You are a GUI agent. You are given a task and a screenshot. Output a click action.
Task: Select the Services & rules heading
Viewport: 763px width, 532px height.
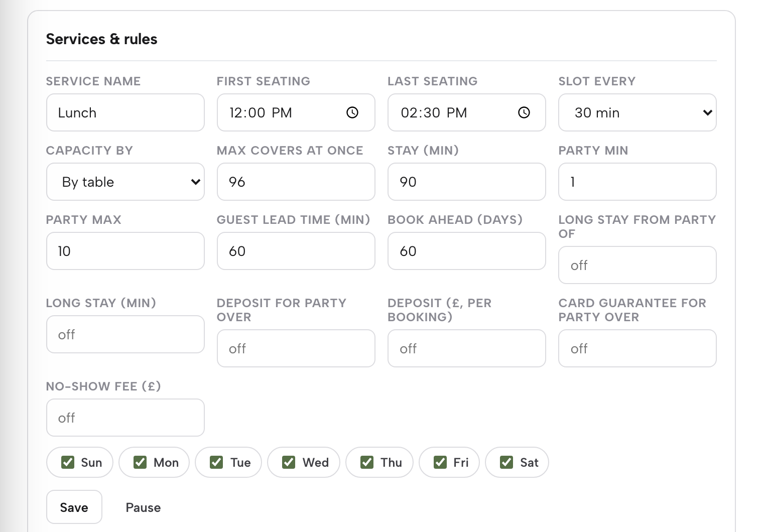[x=101, y=39]
